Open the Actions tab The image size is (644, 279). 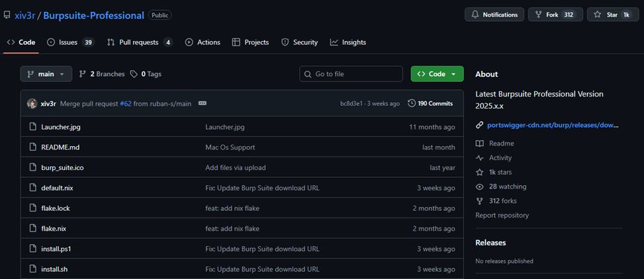203,42
